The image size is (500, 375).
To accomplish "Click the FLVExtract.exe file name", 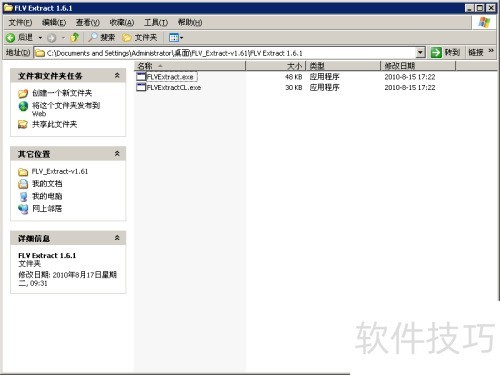I will click(x=170, y=77).
